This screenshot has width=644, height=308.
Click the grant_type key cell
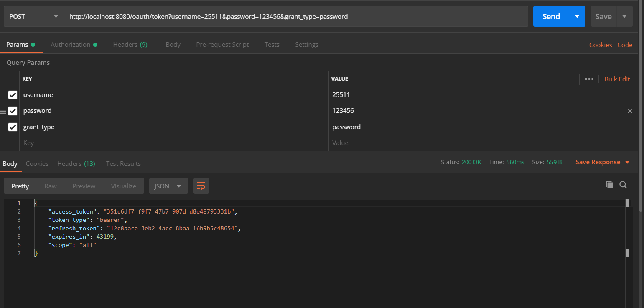[174, 127]
